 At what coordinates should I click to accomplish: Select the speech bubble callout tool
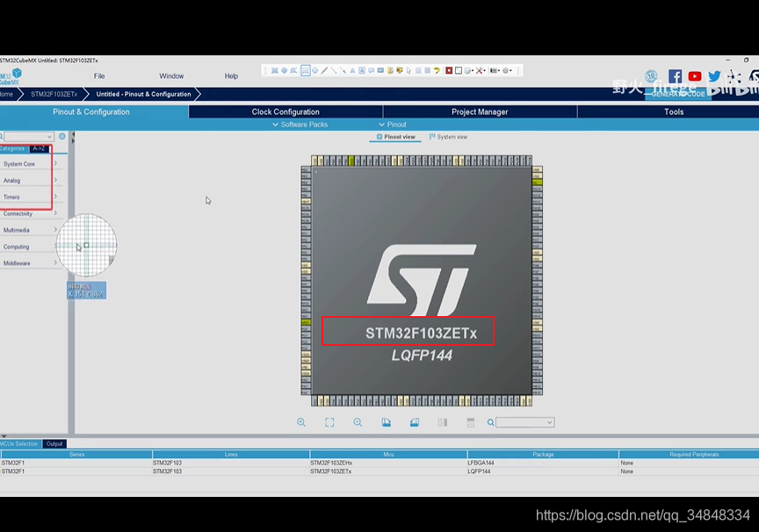coord(372,70)
